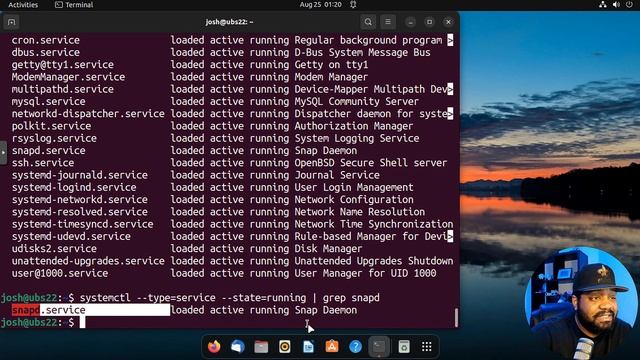
Task: Minimize the terminal window
Action: [410, 22]
